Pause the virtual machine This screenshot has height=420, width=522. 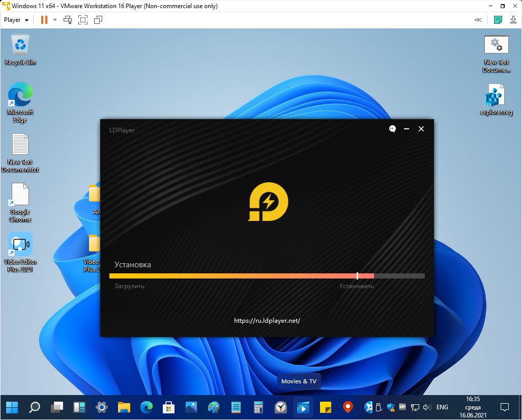tap(44, 20)
